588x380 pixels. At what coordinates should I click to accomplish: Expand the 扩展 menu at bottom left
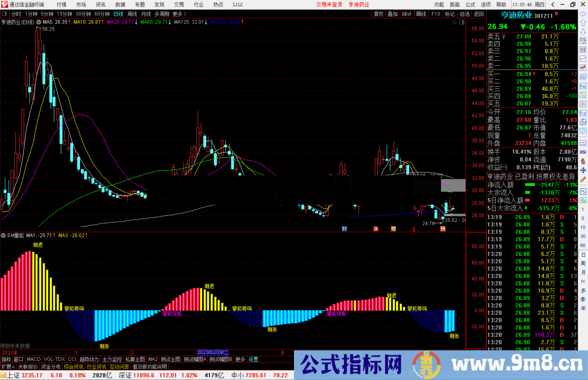coord(8,367)
